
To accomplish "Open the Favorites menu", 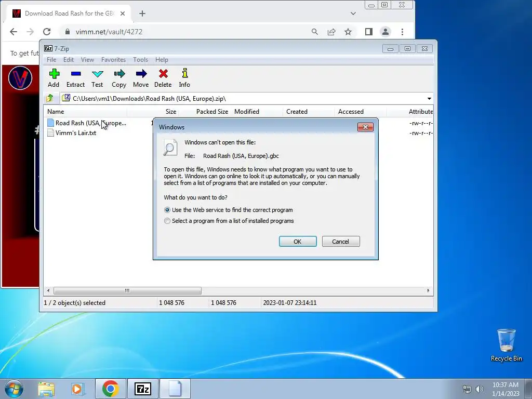I will [x=113, y=60].
